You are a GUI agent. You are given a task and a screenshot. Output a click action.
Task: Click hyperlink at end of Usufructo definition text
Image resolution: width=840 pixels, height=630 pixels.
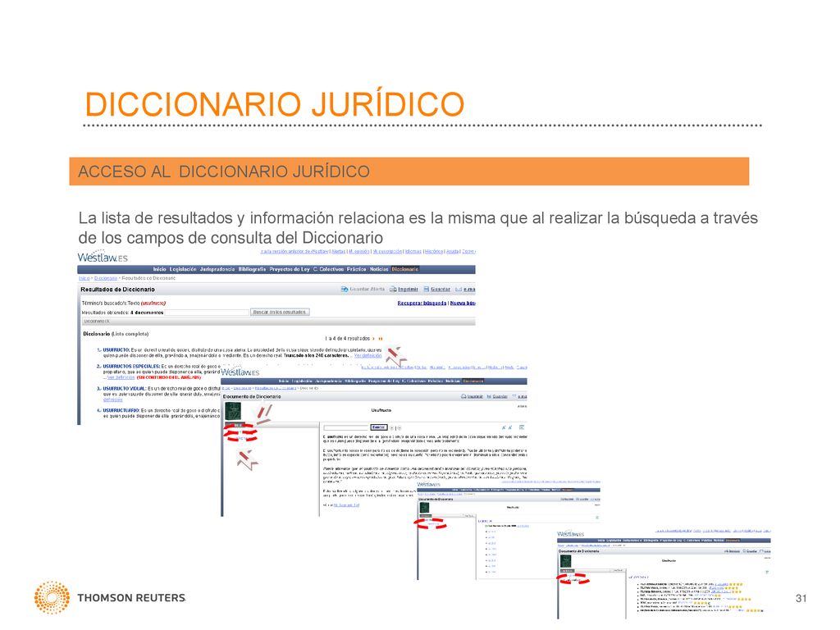346,505
